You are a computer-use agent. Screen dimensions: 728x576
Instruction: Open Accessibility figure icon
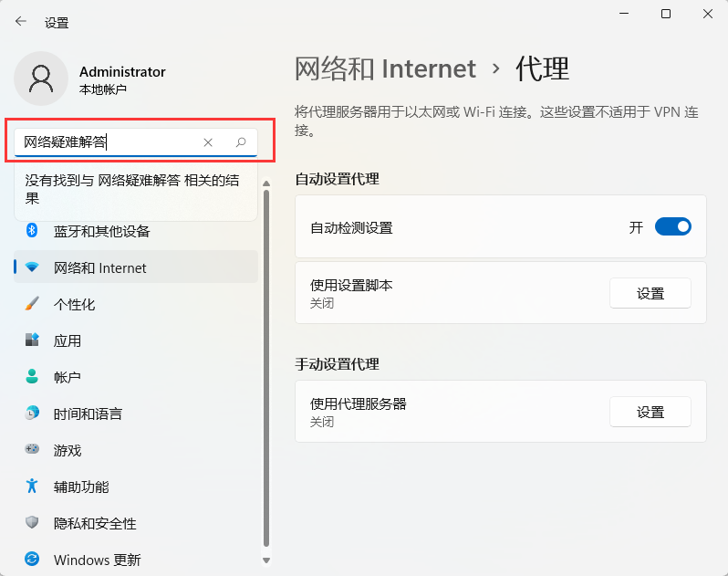click(32, 487)
